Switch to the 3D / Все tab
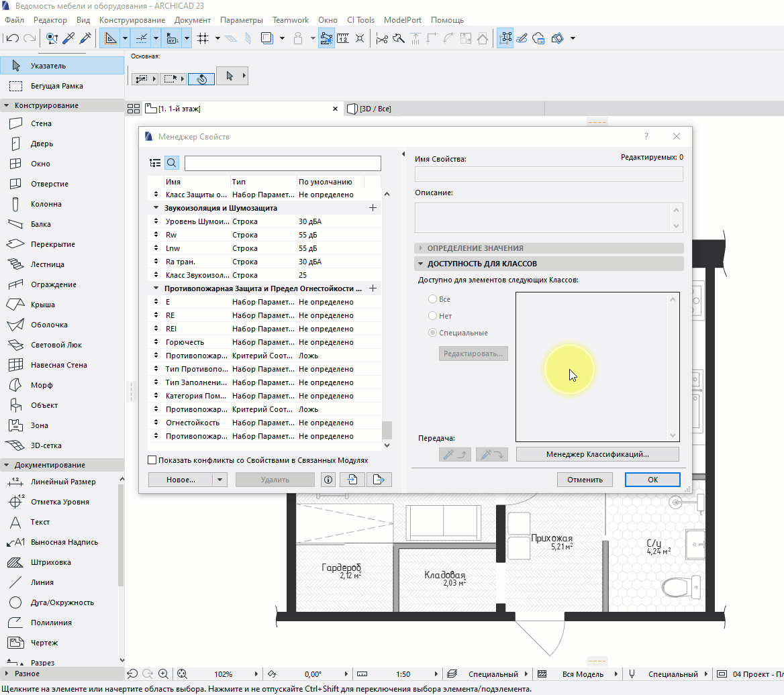The height and width of the screenshot is (695, 784). 375,109
